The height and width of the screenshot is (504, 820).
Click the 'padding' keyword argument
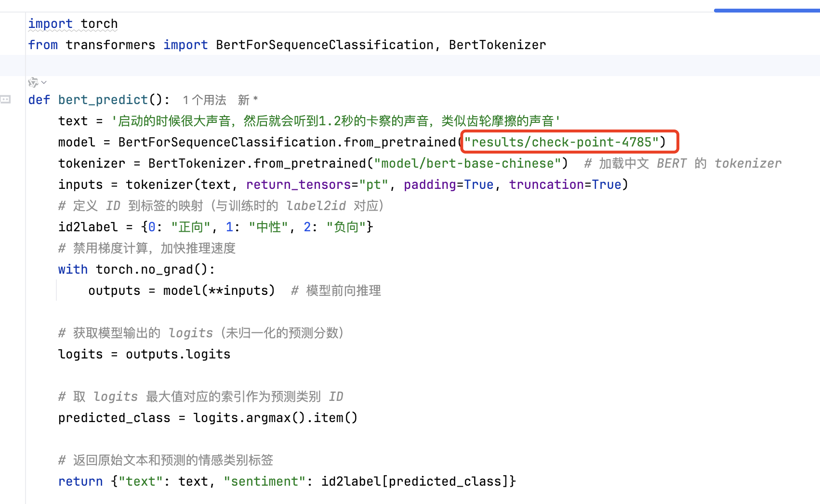tap(430, 185)
